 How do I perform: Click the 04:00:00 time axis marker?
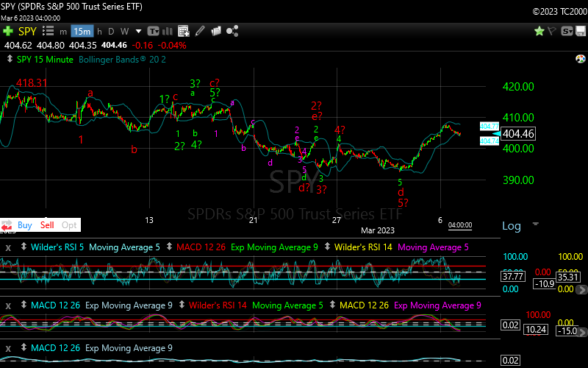coord(460,225)
